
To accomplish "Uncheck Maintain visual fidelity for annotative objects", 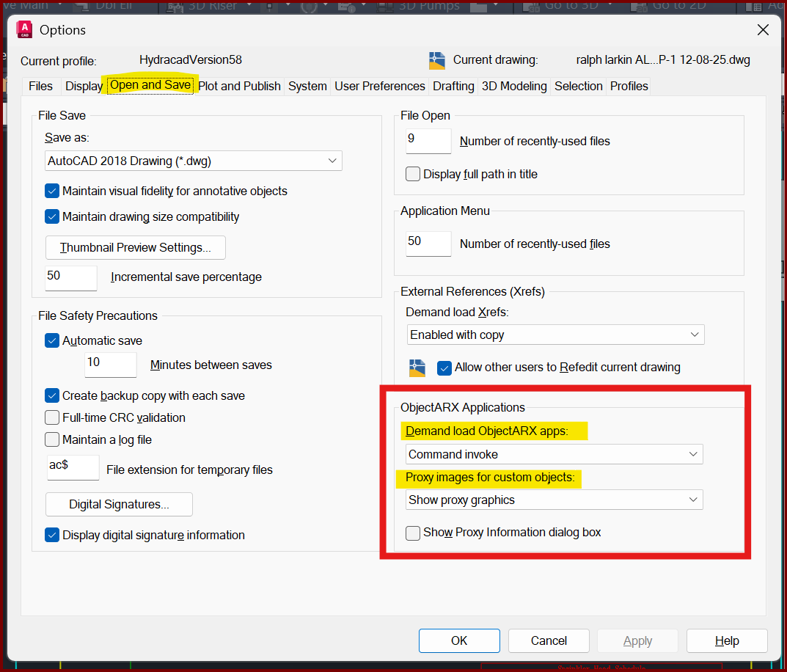I will pos(52,191).
